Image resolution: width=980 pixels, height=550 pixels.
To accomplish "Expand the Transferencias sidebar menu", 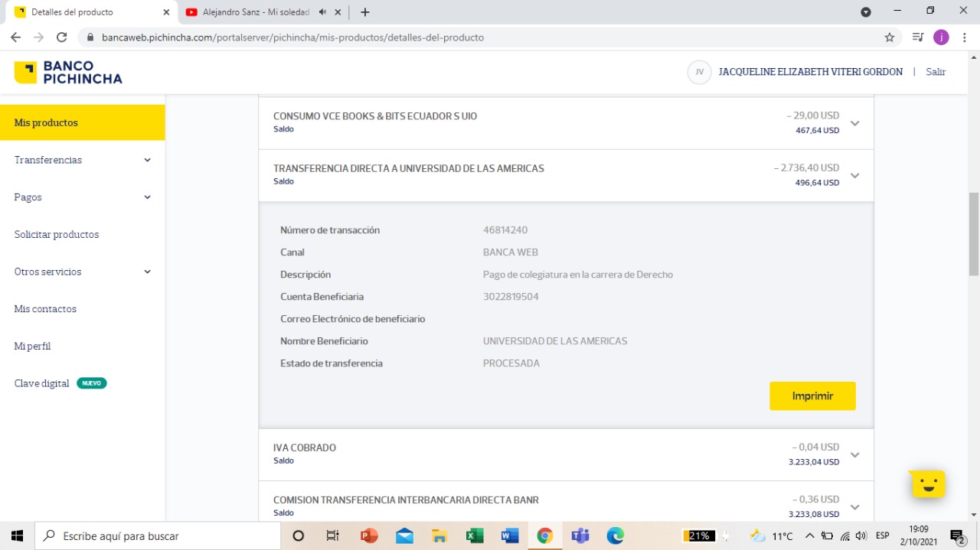I will 82,160.
